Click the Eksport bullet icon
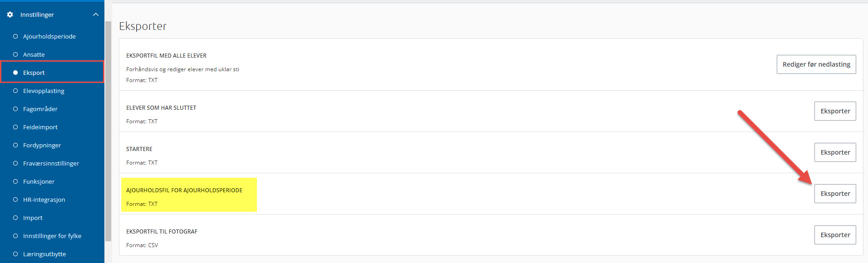 (x=15, y=73)
